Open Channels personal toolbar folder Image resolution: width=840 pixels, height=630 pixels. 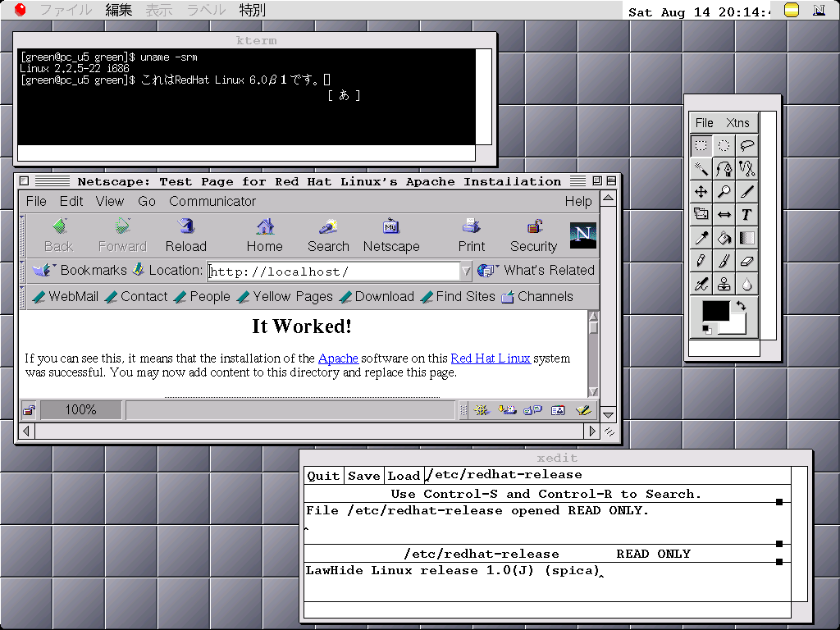[x=537, y=297]
